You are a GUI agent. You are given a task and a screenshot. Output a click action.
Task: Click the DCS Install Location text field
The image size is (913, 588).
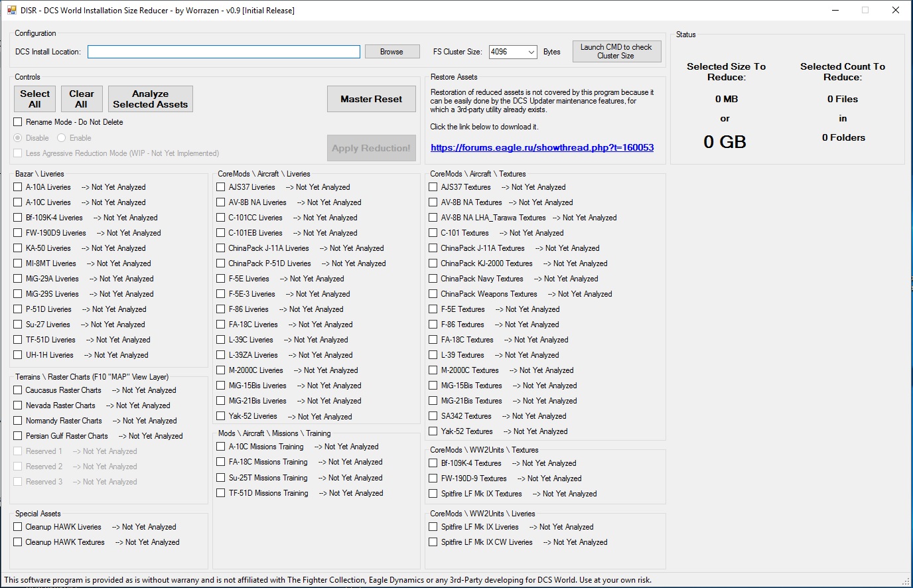coord(224,52)
